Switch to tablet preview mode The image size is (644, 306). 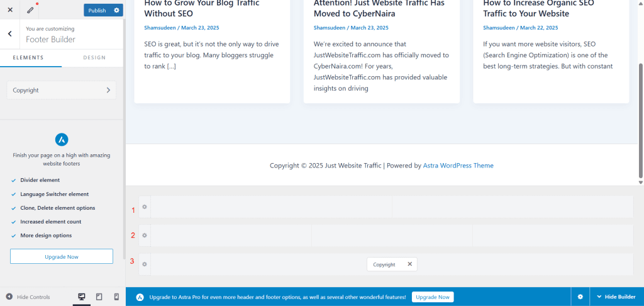tap(99, 297)
